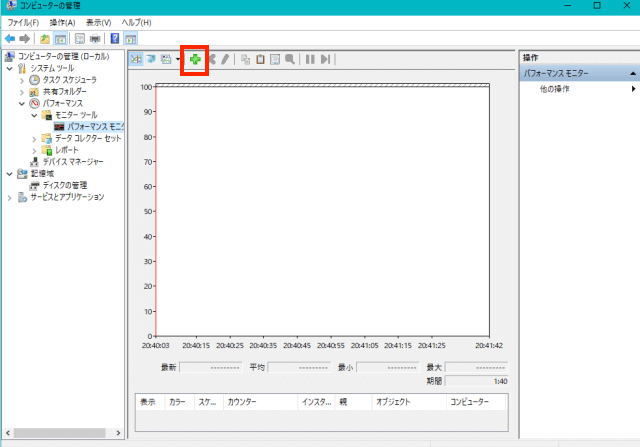Click the blue Help icon in toolbar

116,39
